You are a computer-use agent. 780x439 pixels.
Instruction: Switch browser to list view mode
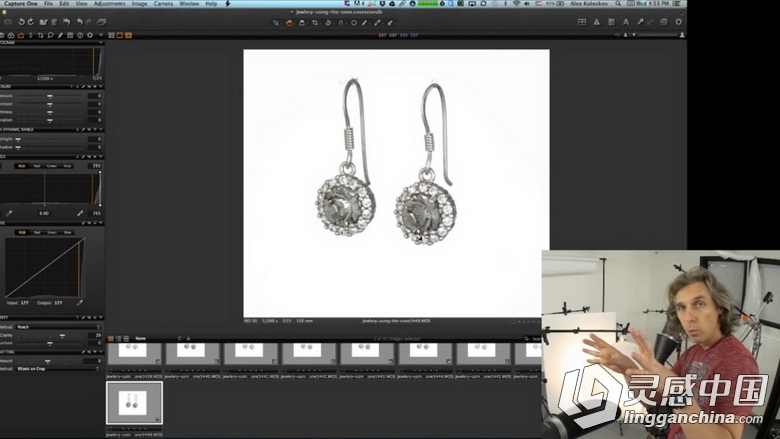pyautogui.click(x=126, y=339)
